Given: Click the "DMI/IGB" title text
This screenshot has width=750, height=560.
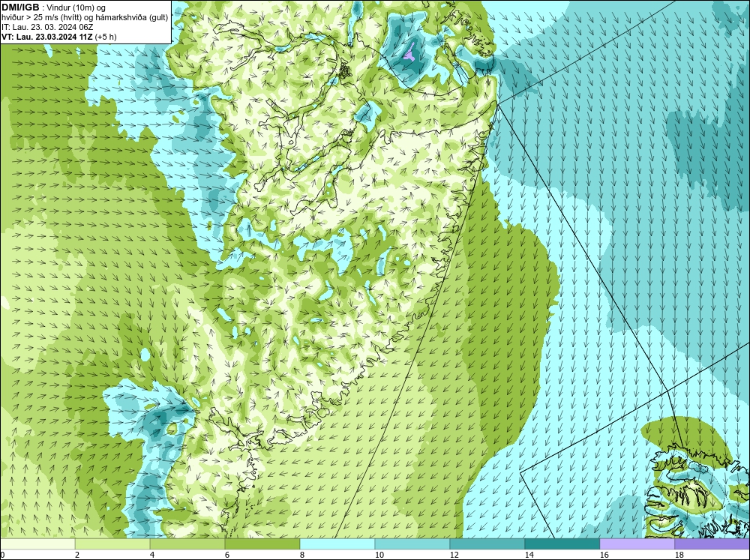Looking at the screenshot, I should click(x=20, y=7).
